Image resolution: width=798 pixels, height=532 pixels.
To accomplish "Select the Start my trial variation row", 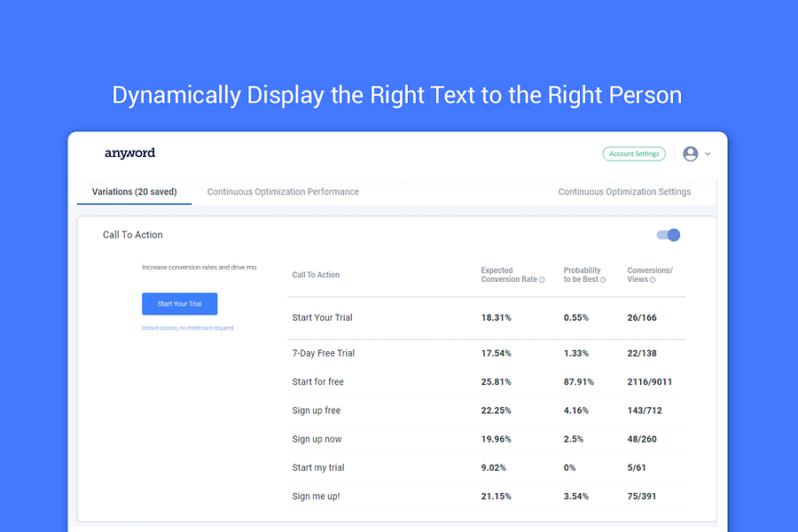I will coord(487,467).
